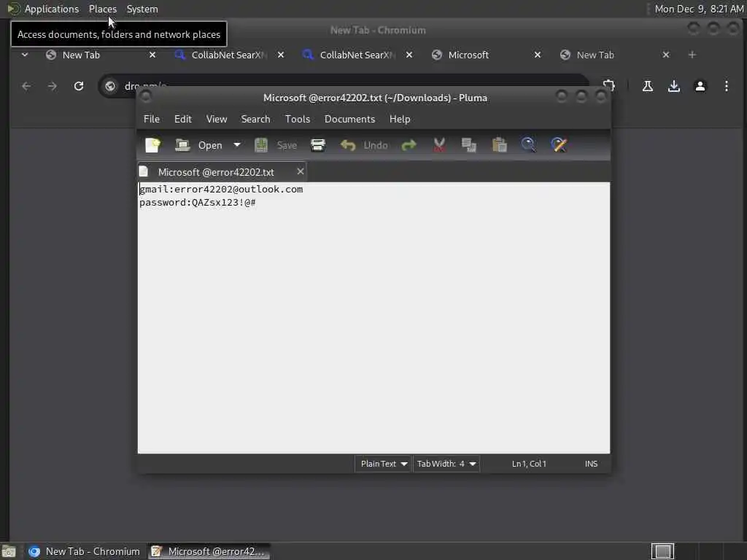Open Pluma Documents menu
The width and height of the screenshot is (747, 560).
pos(349,119)
